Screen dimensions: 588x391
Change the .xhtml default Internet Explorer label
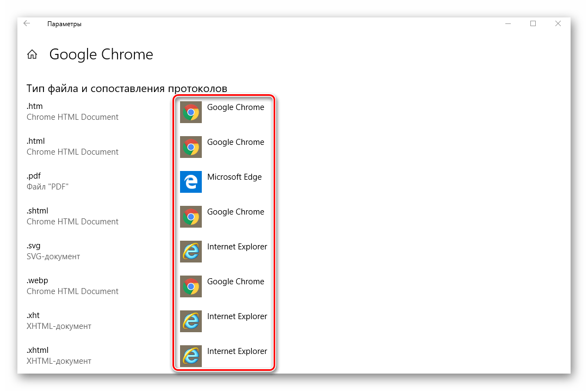coord(237,351)
